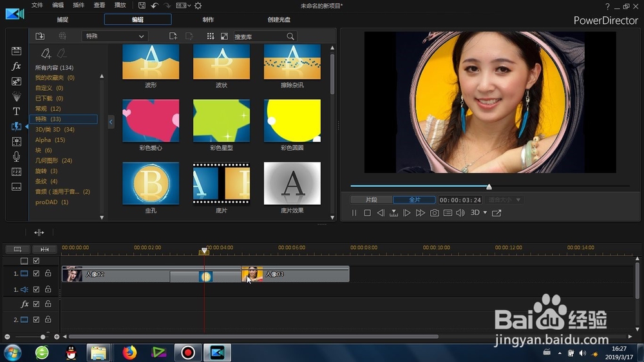
Task: Open the 查看 menu
Action: (99, 5)
